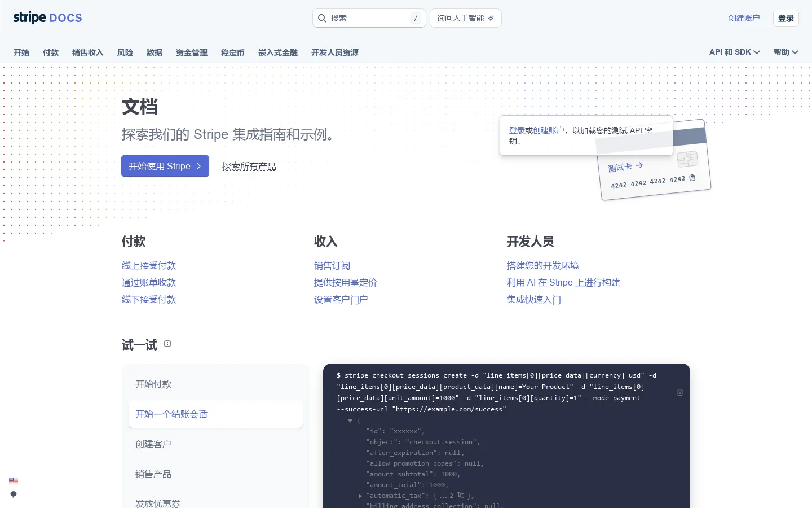Viewport: 812px width, 508px height.
Task: Go to 嵌入式金融 in the top nav
Action: coord(278,52)
